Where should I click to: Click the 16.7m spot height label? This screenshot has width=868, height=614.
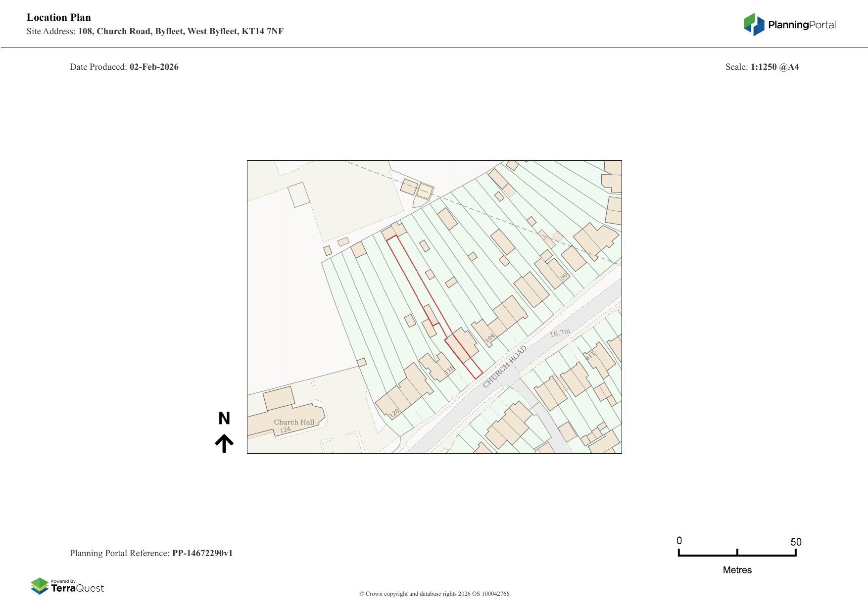[560, 333]
